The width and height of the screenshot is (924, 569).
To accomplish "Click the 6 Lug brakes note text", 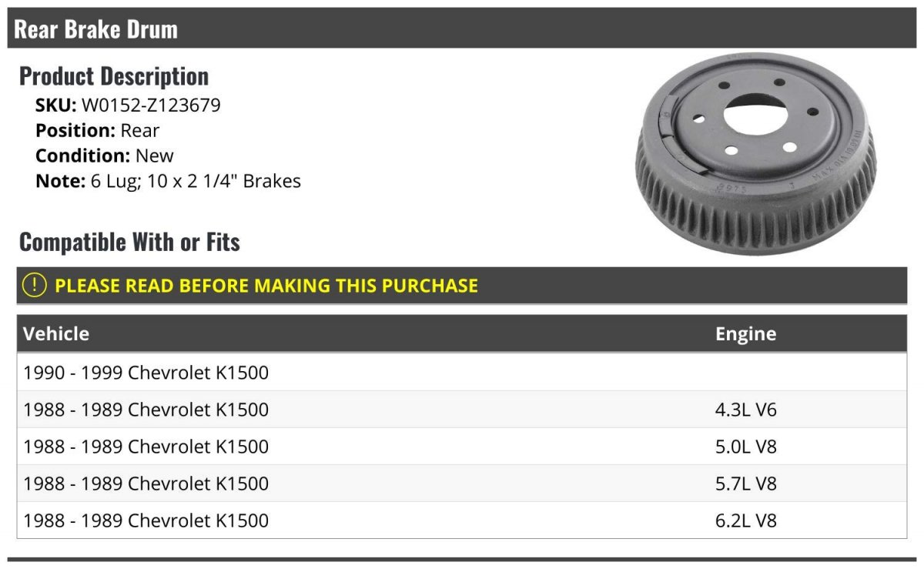I will 168,182.
